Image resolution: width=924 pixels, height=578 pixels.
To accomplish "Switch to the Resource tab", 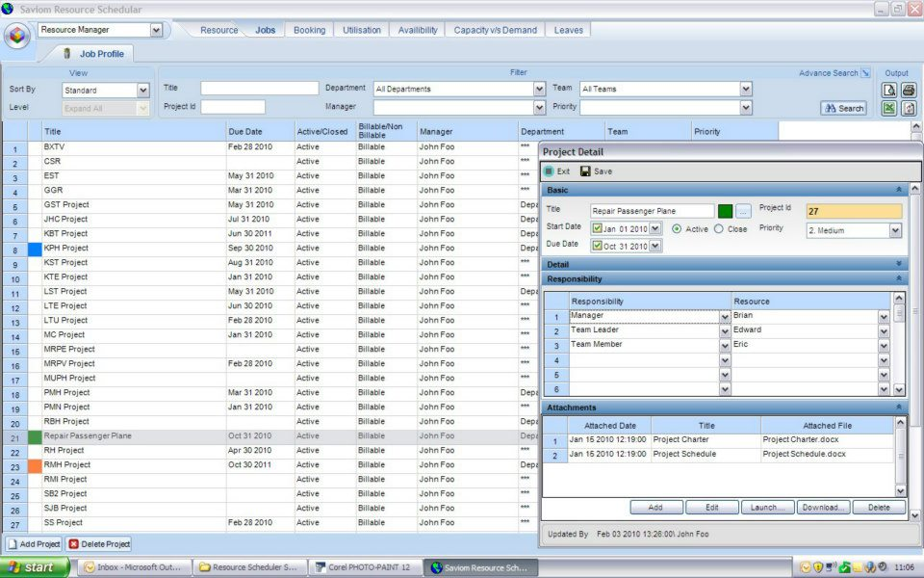I will (219, 30).
